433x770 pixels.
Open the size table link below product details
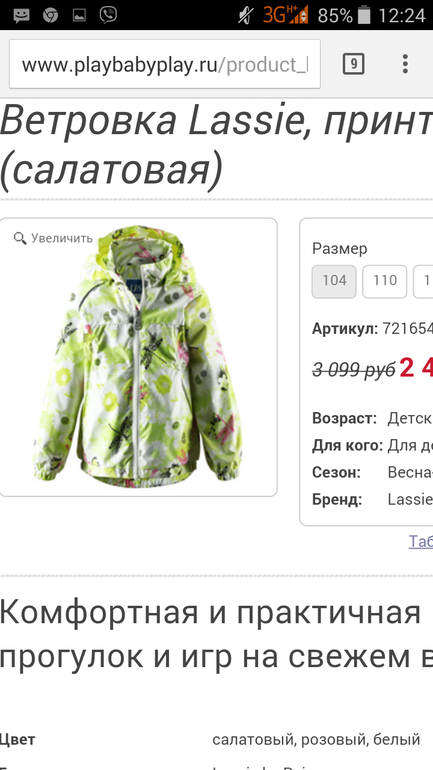(x=421, y=541)
